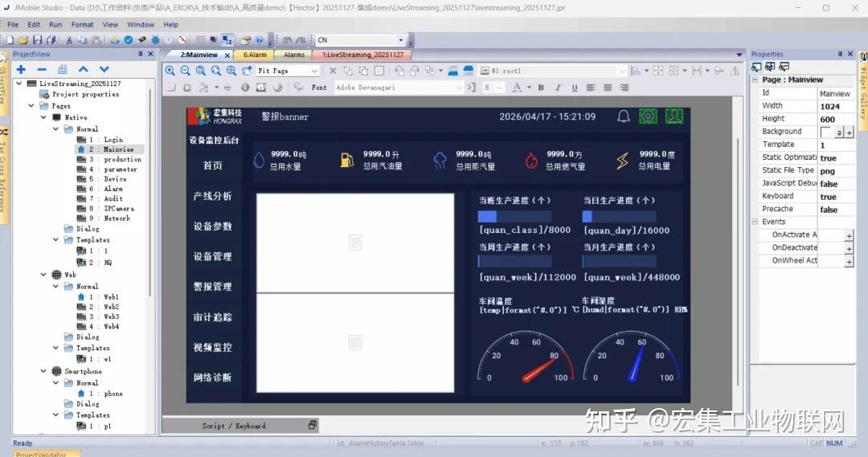Switch to the 6:Alarm tab
Image resolution: width=868 pixels, height=457 pixels.
tap(255, 55)
